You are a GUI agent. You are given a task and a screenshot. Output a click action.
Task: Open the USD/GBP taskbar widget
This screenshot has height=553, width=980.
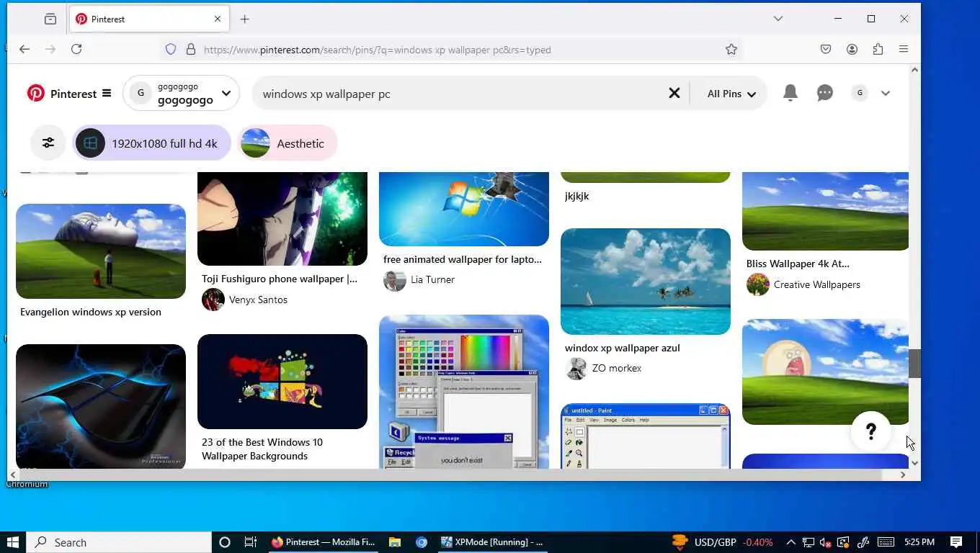pyautogui.click(x=723, y=542)
